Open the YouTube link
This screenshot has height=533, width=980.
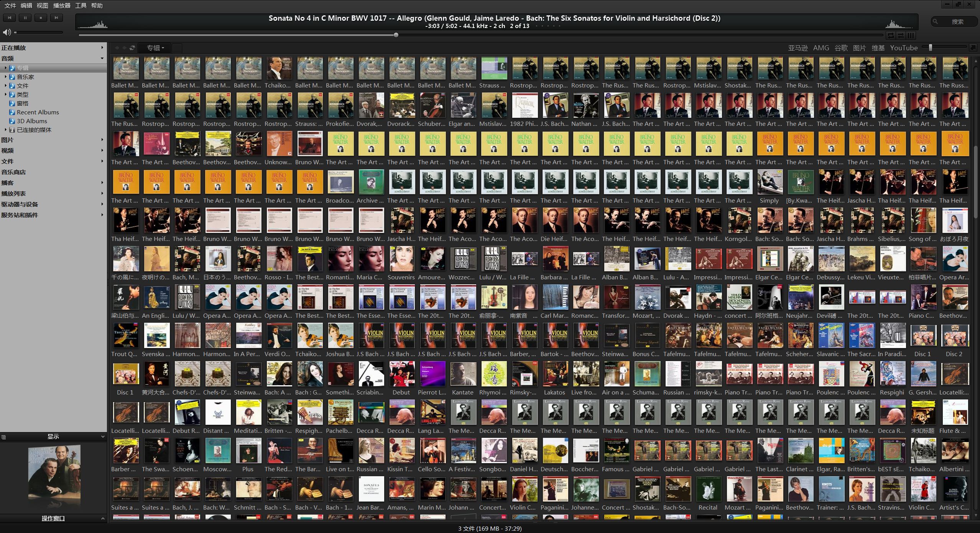904,48
